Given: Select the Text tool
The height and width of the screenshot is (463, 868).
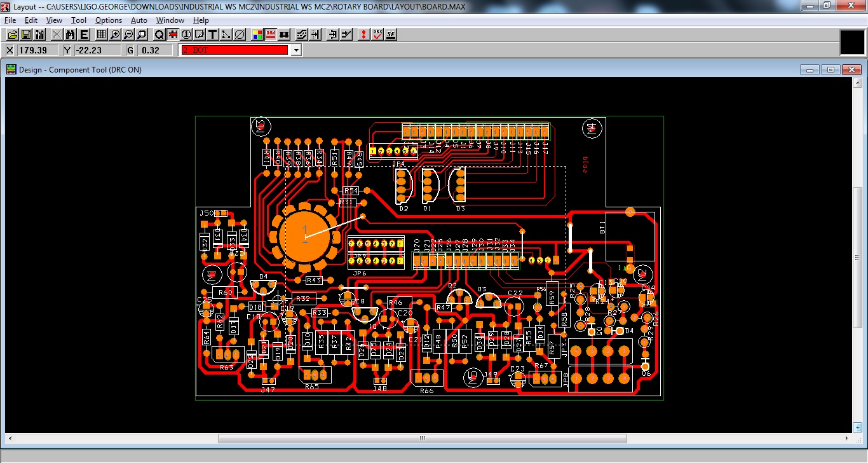Looking at the screenshot, I should [x=212, y=34].
